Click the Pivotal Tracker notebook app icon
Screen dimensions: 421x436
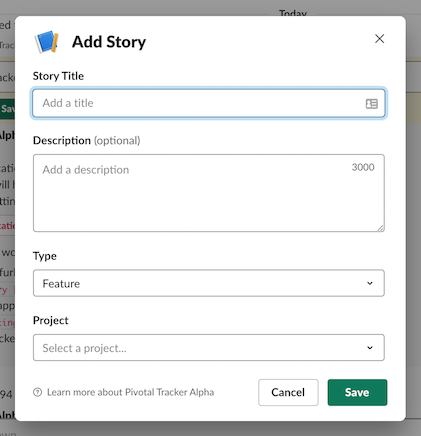point(47,42)
